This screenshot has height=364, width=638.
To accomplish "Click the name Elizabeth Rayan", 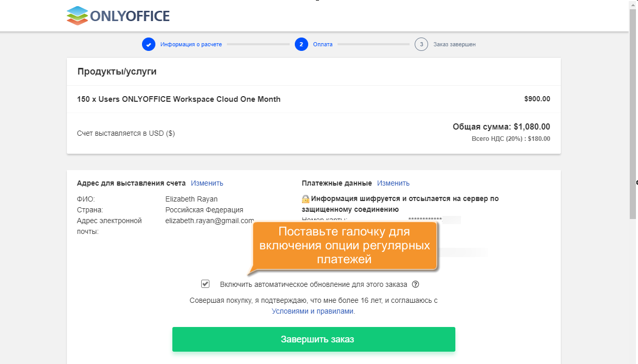I will 191,199.
